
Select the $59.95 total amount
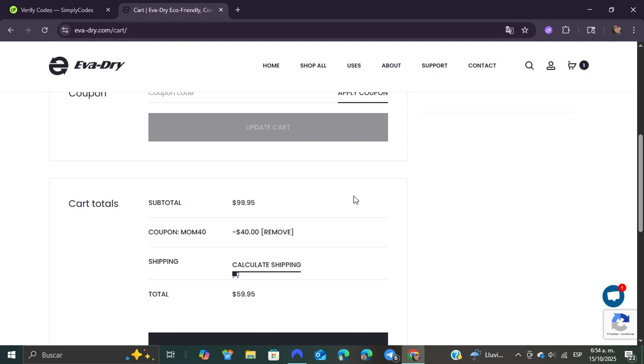(x=243, y=294)
